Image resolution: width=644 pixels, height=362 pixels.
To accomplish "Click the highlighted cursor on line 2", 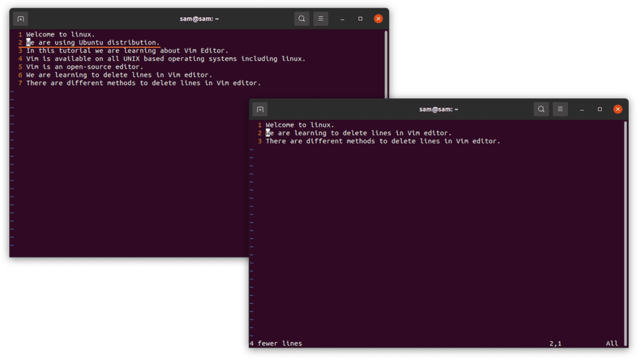I will point(267,133).
